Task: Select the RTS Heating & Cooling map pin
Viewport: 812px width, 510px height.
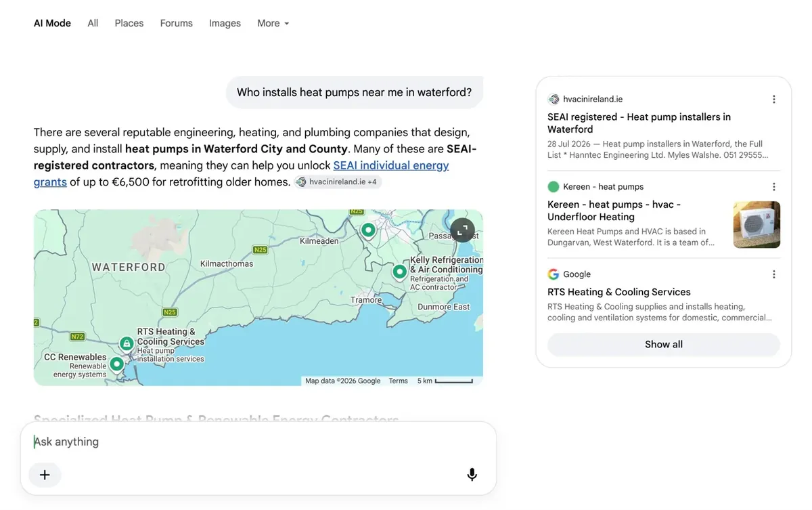Action: 127,343
